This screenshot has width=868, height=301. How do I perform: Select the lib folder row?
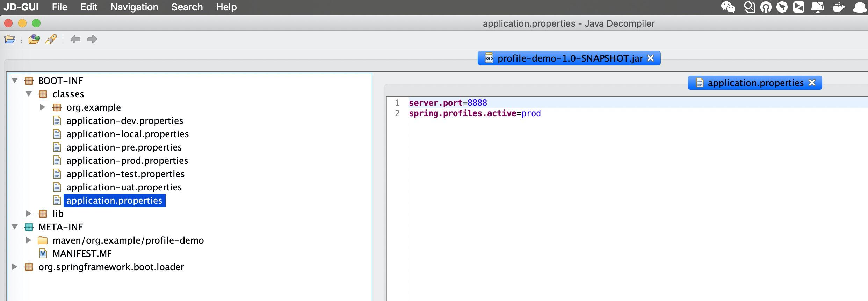[x=58, y=214]
